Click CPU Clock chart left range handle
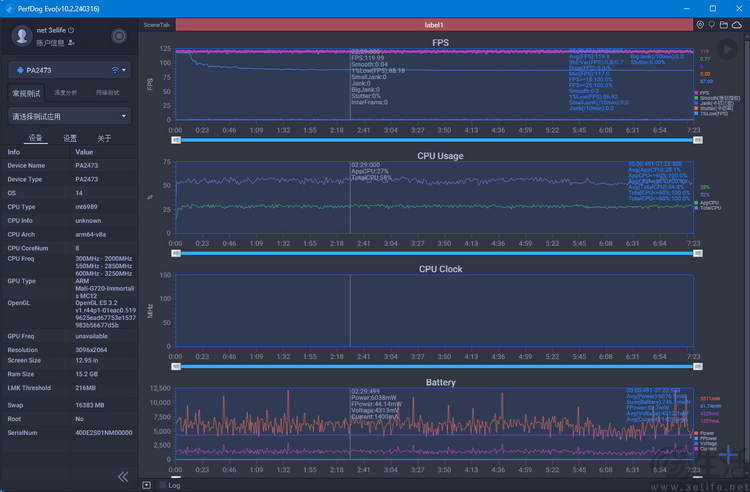 [x=176, y=367]
